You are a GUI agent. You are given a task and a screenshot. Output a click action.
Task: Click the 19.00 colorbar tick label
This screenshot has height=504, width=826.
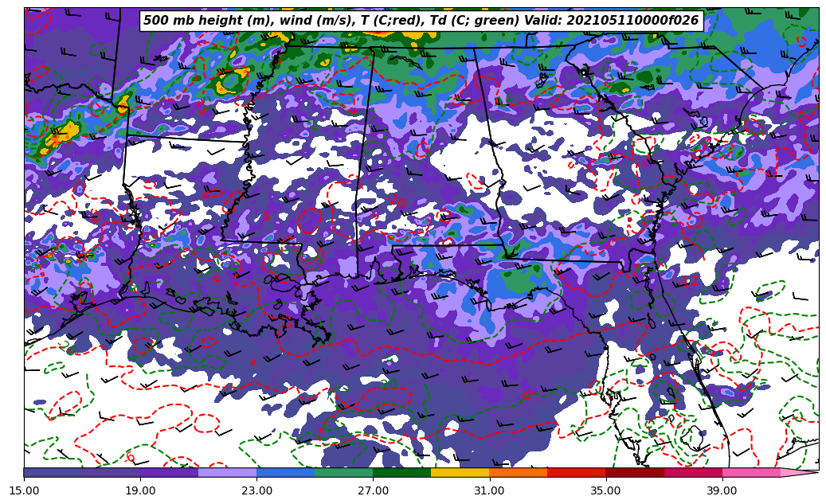pos(140,490)
